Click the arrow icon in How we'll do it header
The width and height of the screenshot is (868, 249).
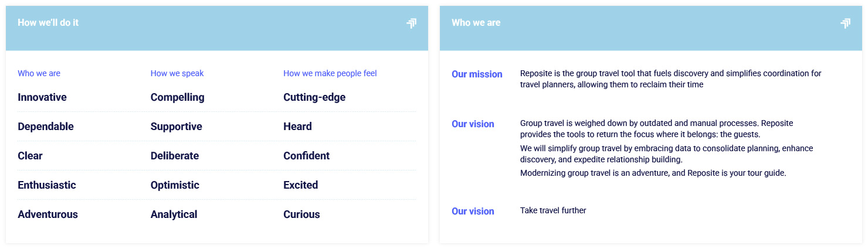click(x=411, y=23)
